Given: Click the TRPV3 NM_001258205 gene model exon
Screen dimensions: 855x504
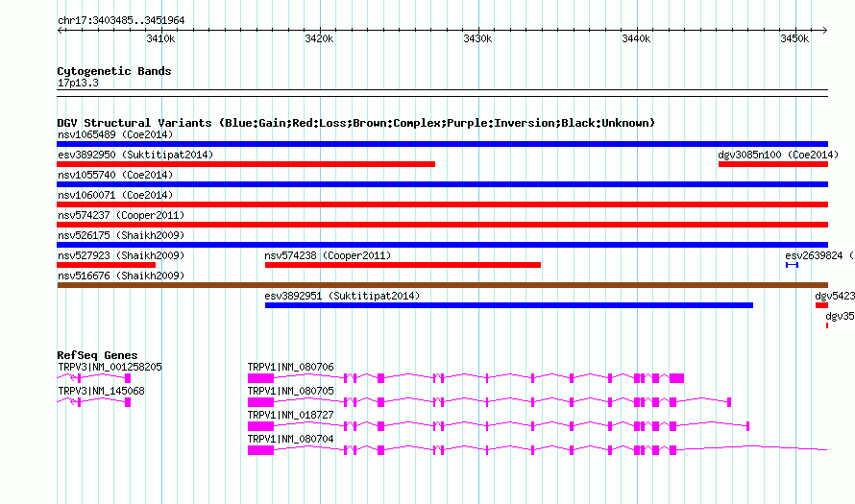Looking at the screenshot, I should click(x=128, y=378).
